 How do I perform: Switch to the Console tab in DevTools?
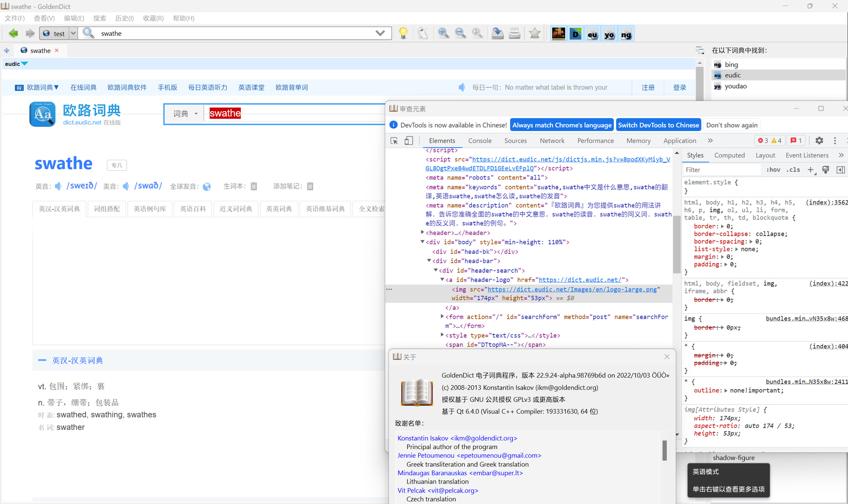point(480,141)
